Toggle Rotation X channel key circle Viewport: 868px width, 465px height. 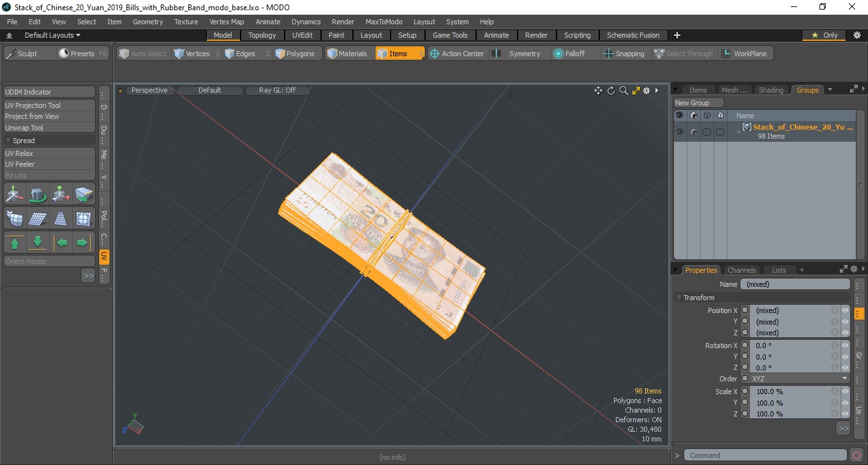click(x=745, y=346)
